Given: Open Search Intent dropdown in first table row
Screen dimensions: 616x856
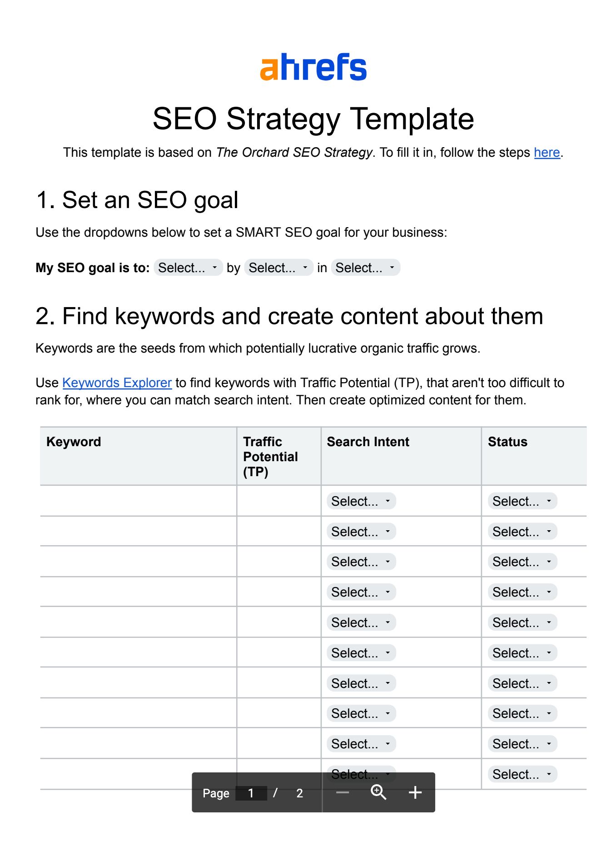Looking at the screenshot, I should [360, 501].
